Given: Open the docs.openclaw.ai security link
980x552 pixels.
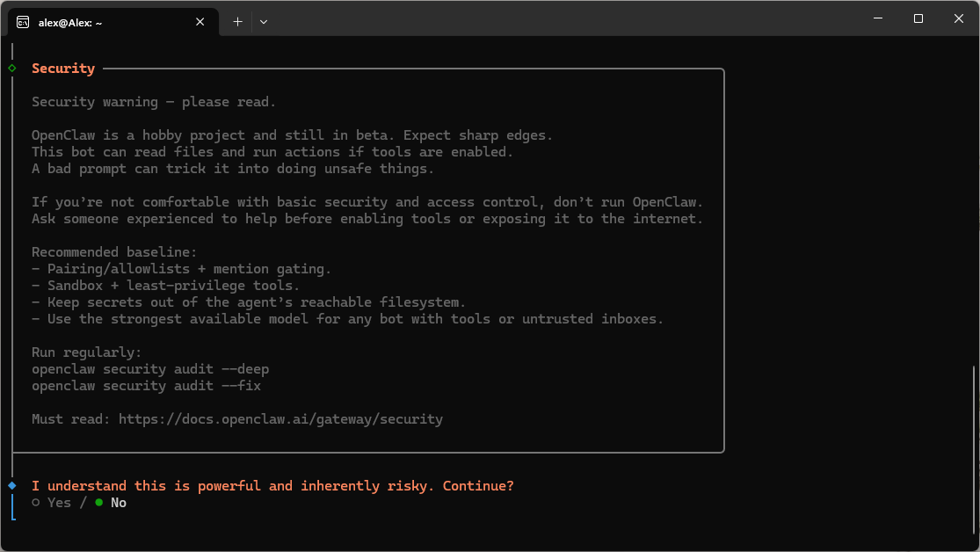Looking at the screenshot, I should point(280,419).
